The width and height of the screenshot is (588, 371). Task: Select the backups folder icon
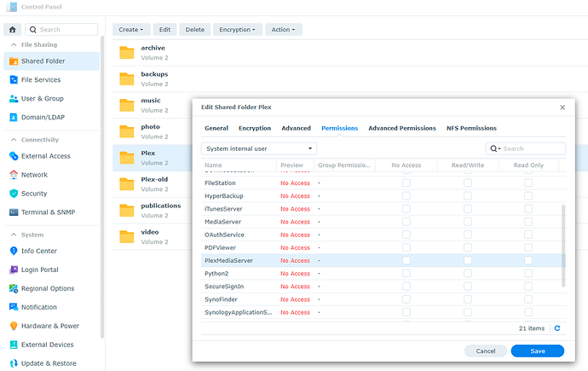127,78
